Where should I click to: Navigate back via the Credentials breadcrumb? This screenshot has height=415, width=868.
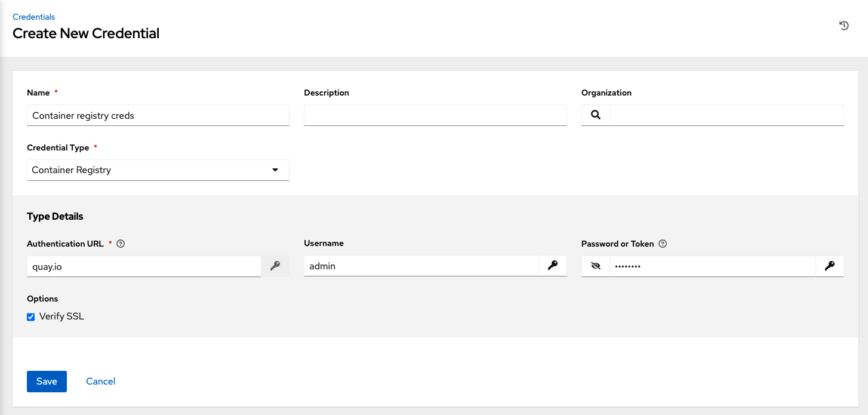[x=33, y=17]
